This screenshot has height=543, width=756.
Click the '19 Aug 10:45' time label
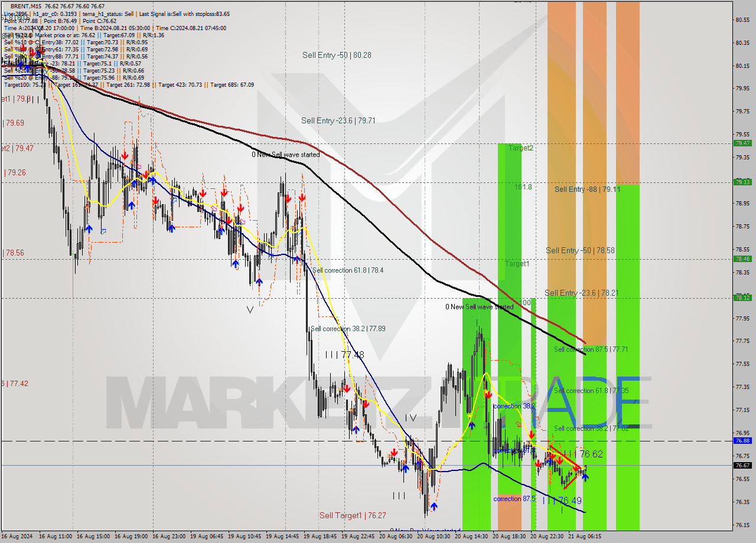pos(245,537)
